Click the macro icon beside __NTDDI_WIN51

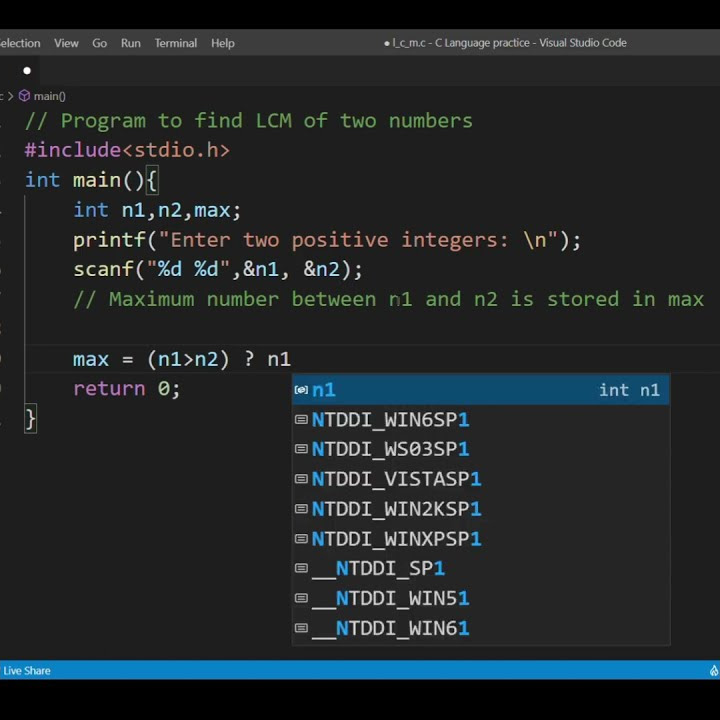pyautogui.click(x=301, y=598)
